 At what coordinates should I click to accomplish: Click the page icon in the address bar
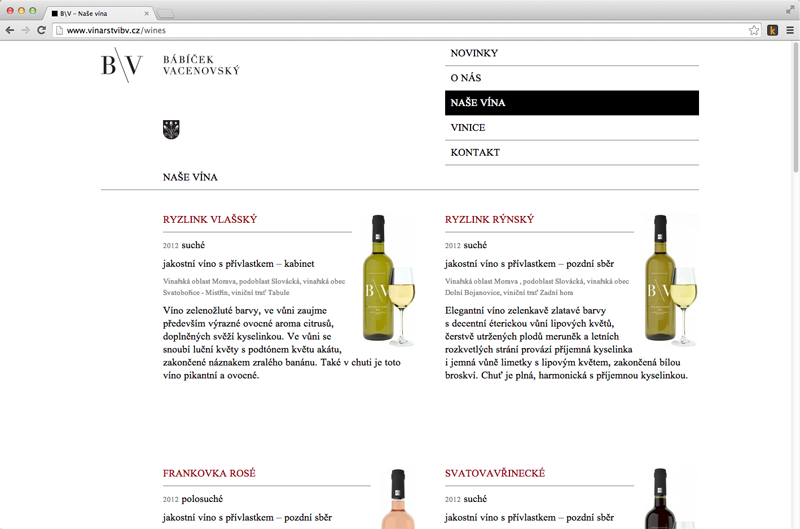click(x=59, y=31)
